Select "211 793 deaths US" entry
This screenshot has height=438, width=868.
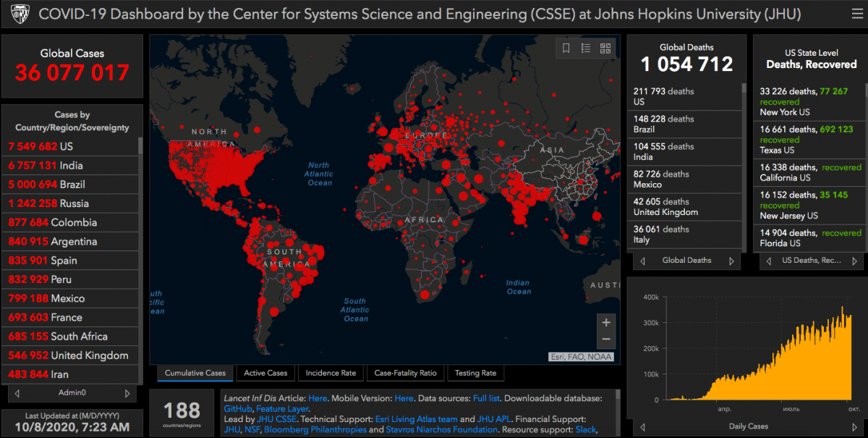(x=684, y=97)
